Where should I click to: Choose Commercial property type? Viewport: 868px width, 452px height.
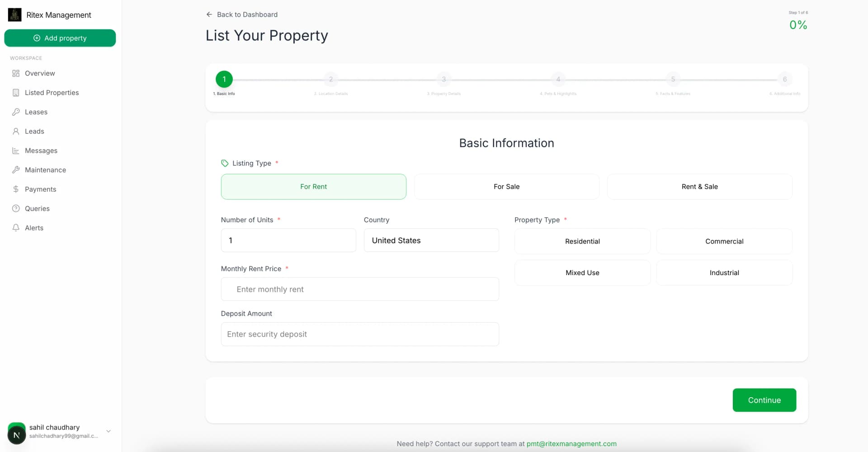click(724, 241)
